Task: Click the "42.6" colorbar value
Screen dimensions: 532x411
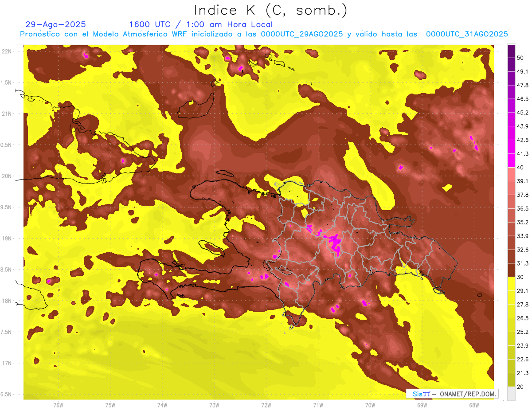Action: [x=523, y=140]
